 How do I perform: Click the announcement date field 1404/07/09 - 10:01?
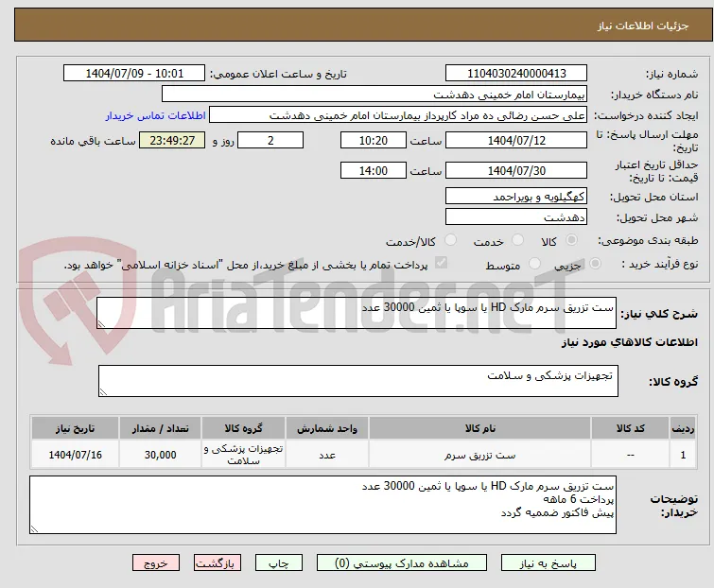134,74
